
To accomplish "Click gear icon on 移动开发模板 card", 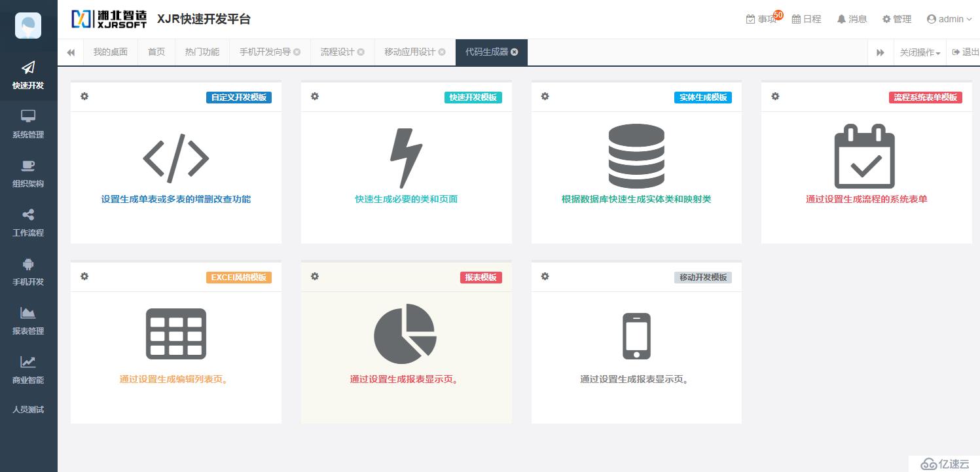I will tap(545, 276).
